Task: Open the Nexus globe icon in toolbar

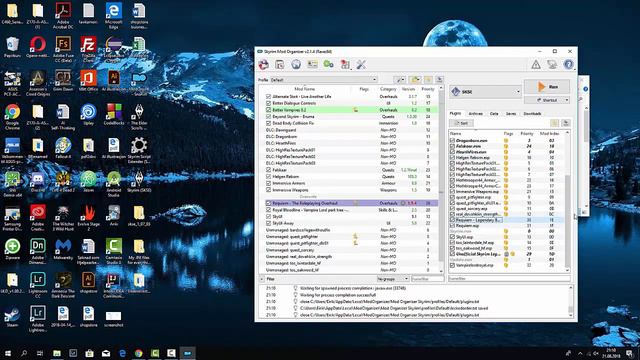Action: coord(296,64)
